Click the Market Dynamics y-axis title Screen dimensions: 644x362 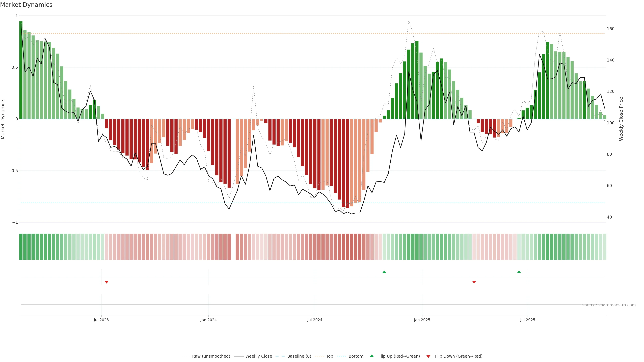click(x=3, y=119)
